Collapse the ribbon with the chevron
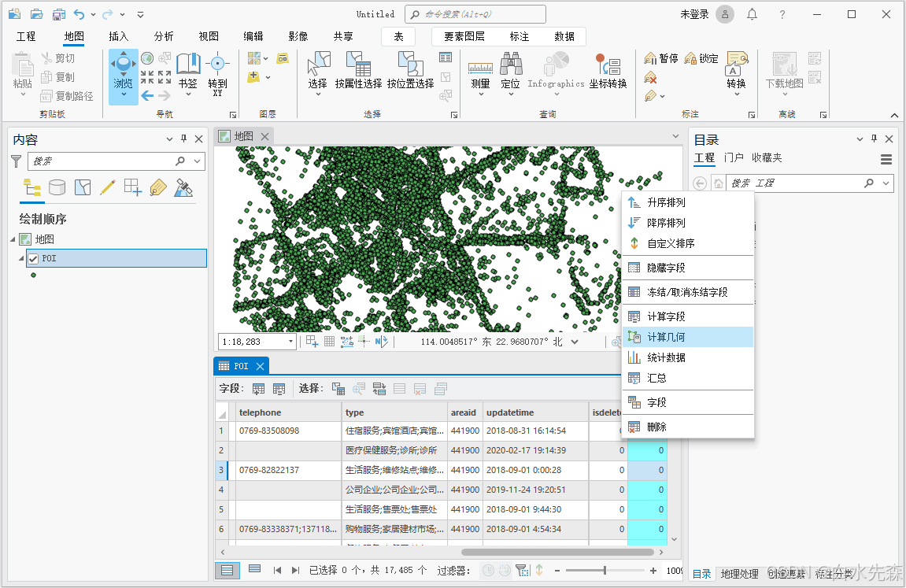The height and width of the screenshot is (588, 906). [894, 115]
